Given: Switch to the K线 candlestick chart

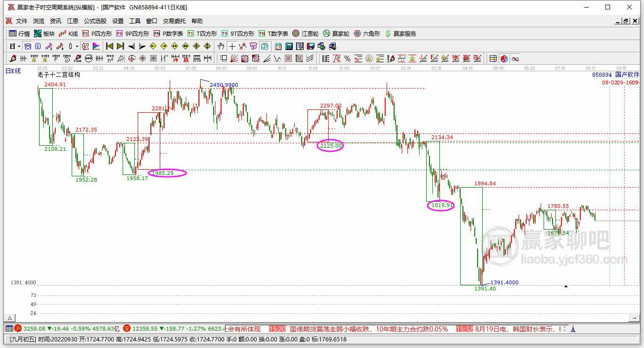Looking at the screenshot, I should 68,33.
